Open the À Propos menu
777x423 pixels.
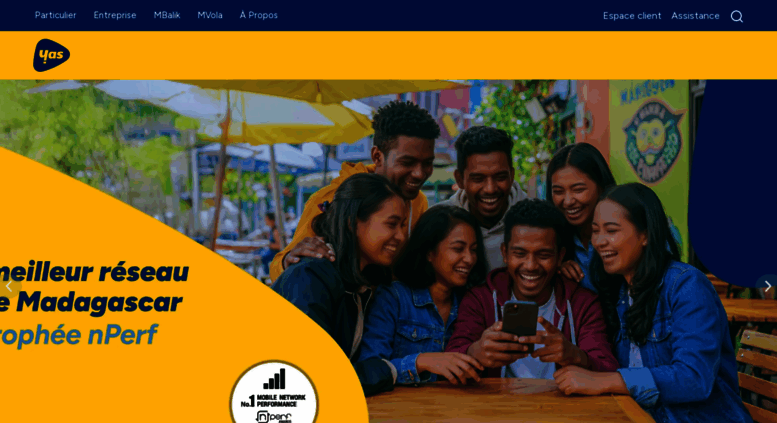(x=259, y=15)
